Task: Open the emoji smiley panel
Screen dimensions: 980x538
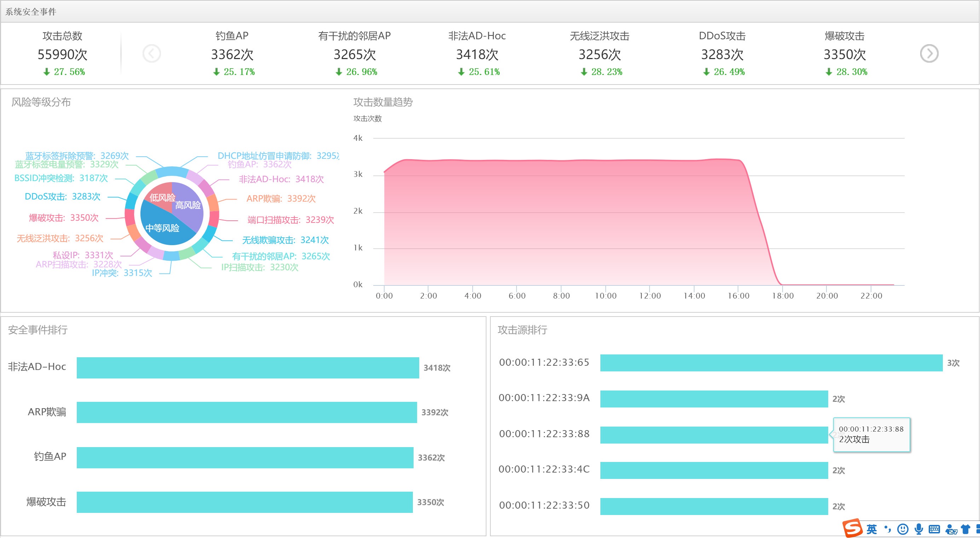Action: coord(903,529)
